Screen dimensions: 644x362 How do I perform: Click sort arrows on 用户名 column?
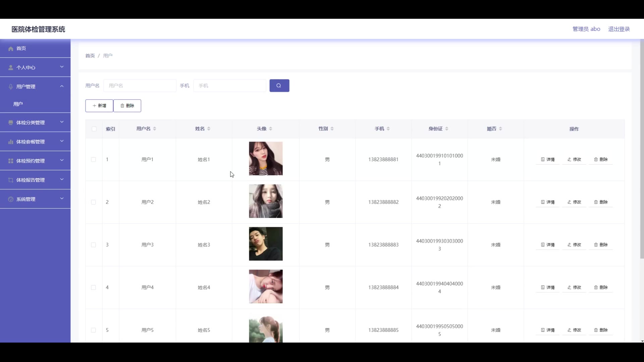coord(155,129)
